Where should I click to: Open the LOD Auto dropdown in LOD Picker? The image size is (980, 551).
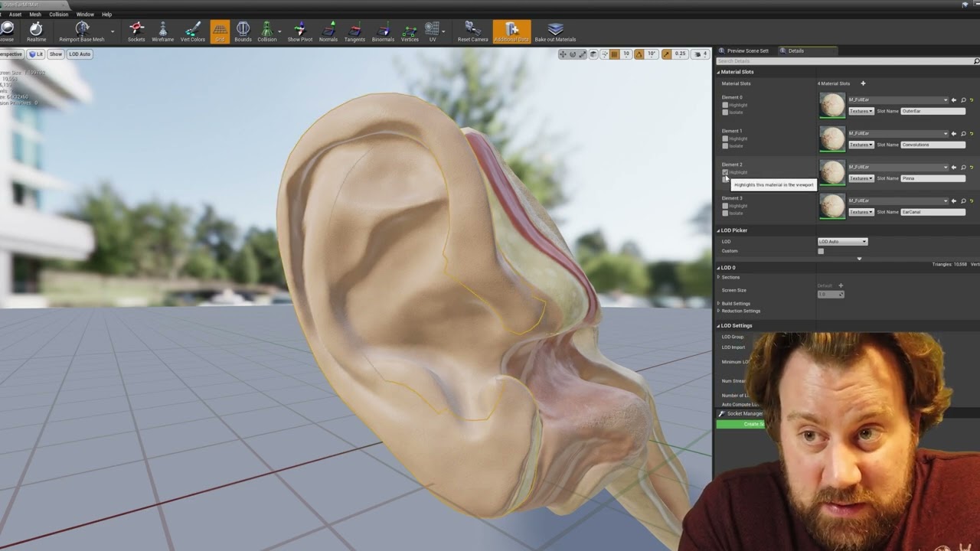click(x=842, y=242)
